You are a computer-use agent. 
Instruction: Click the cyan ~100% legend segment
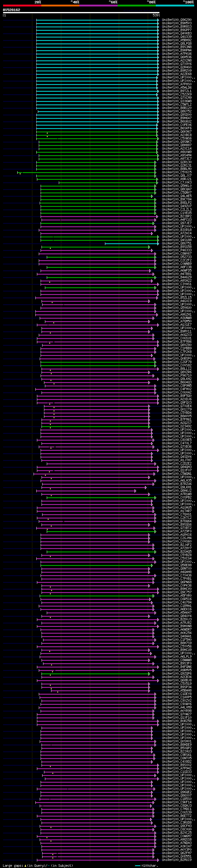[x=175, y=6]
